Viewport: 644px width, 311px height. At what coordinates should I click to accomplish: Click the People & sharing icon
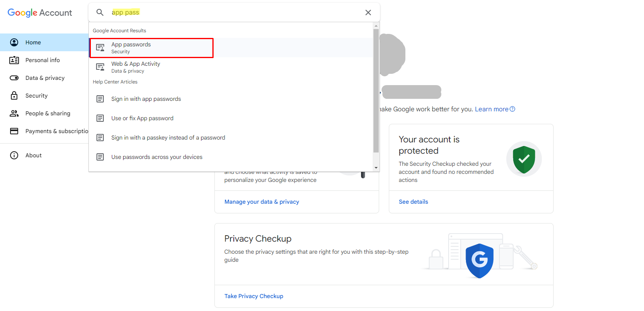point(14,113)
